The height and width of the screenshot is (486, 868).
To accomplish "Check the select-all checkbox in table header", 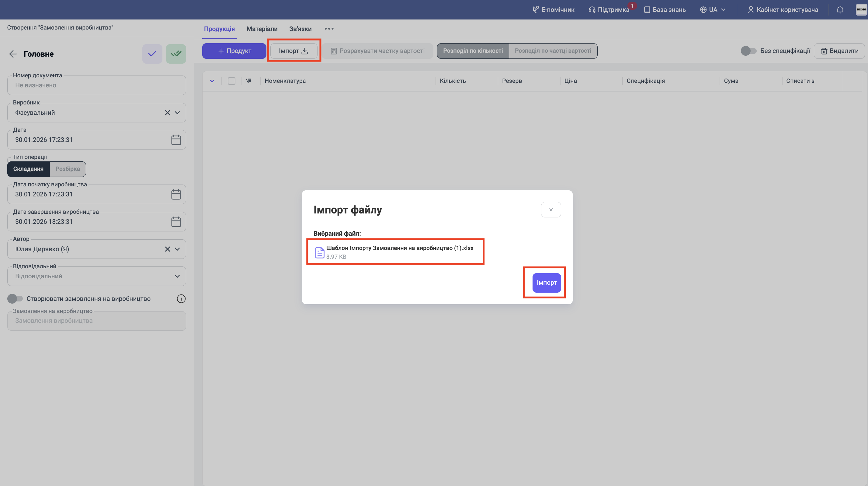I will coord(231,81).
